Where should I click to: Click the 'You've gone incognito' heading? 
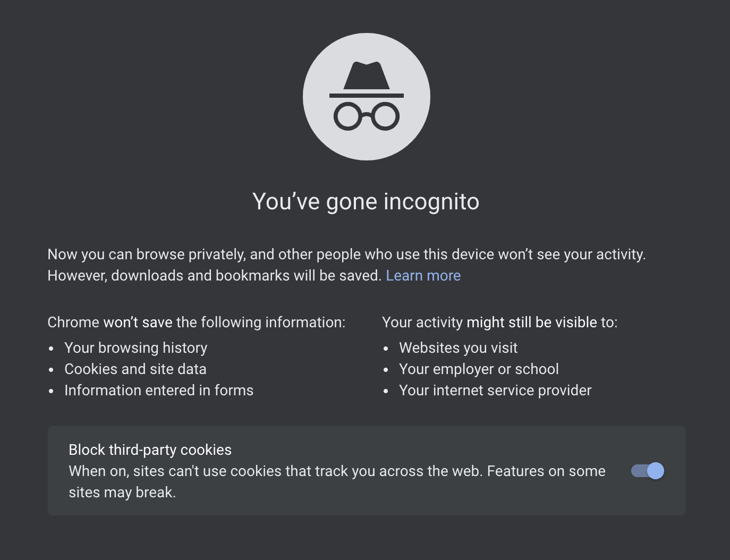click(x=367, y=201)
